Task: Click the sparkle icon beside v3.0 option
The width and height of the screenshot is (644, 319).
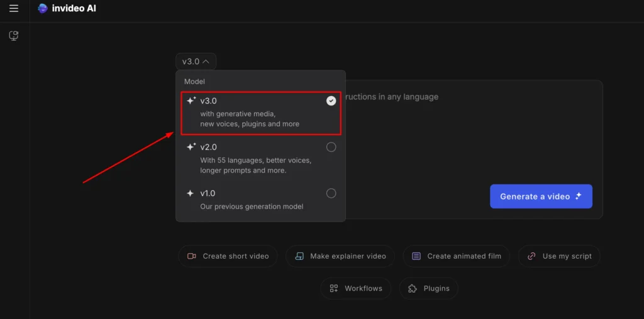Action: click(x=191, y=100)
